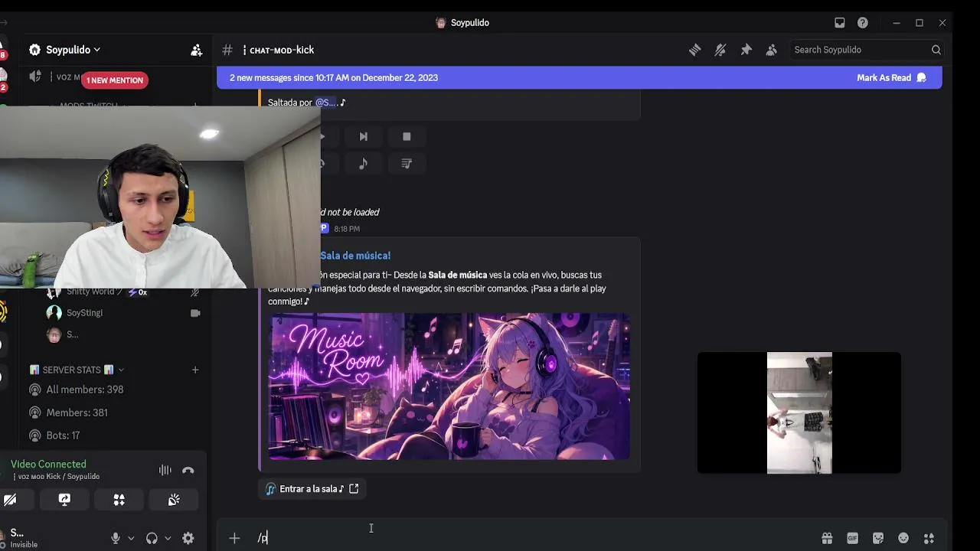The image size is (980, 551).
Task: Mark new messages as read
Action: [x=891, y=77]
